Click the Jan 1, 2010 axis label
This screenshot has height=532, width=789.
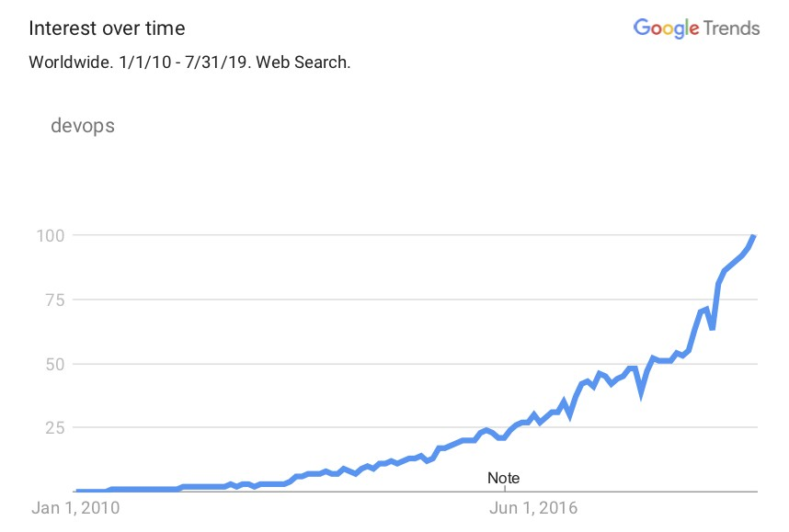click(x=75, y=508)
